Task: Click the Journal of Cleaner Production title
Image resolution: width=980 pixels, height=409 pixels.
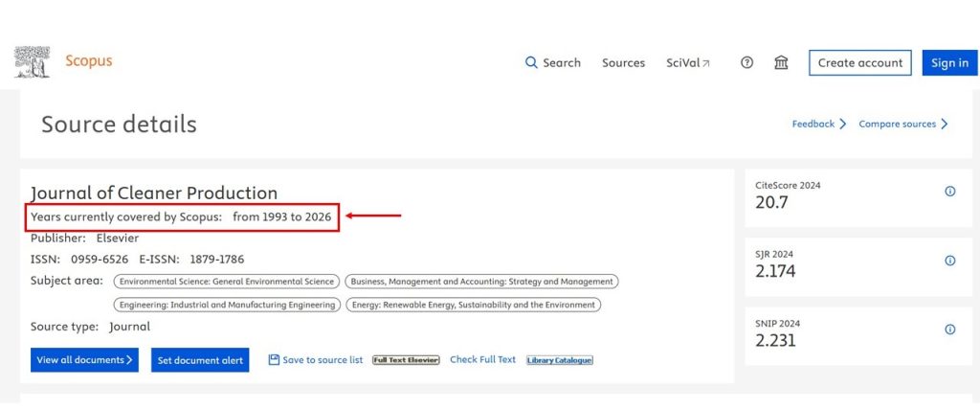Action: [x=154, y=193]
